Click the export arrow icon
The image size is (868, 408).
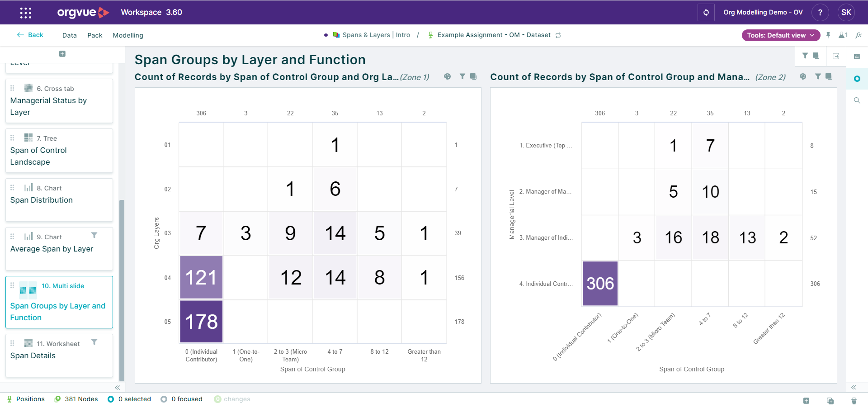point(836,56)
